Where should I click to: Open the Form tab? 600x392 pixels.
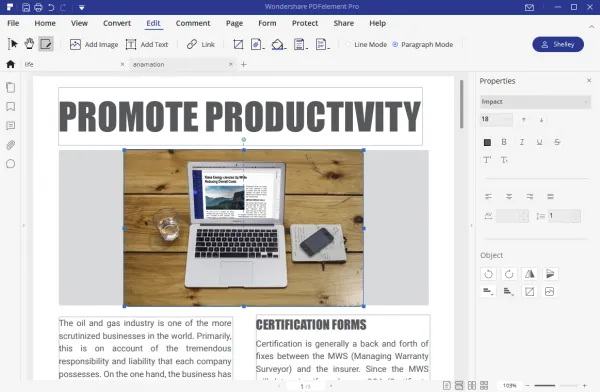click(x=267, y=23)
